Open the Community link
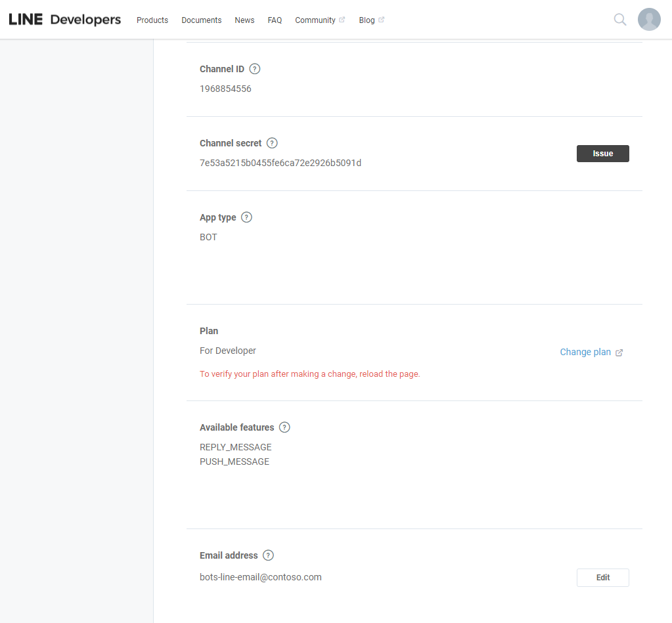Viewport: 672px width, 623px height. (x=315, y=20)
